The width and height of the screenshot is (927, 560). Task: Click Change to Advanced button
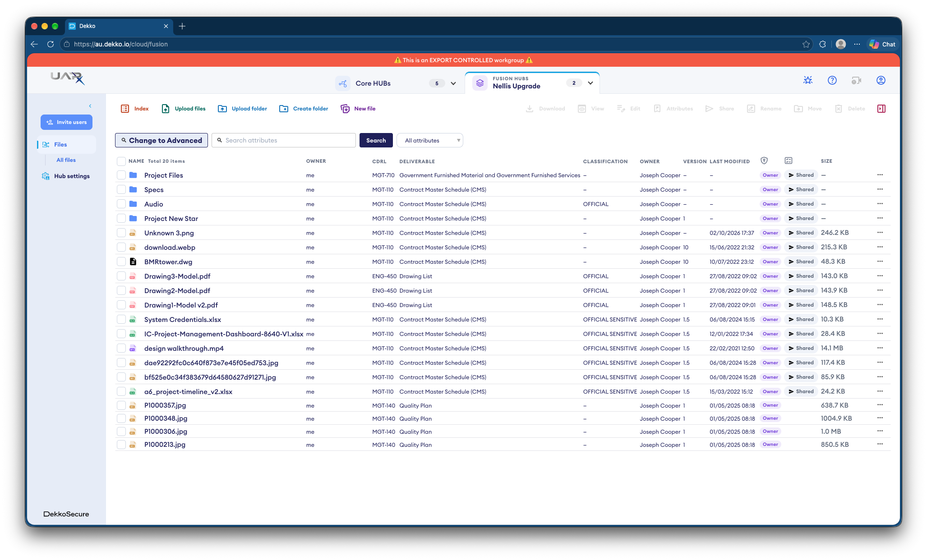(161, 140)
